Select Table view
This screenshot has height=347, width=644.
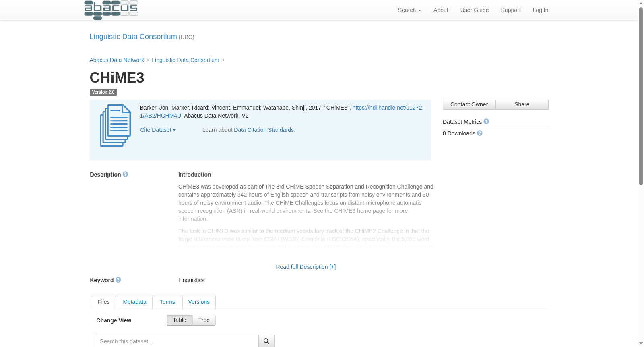point(180,320)
